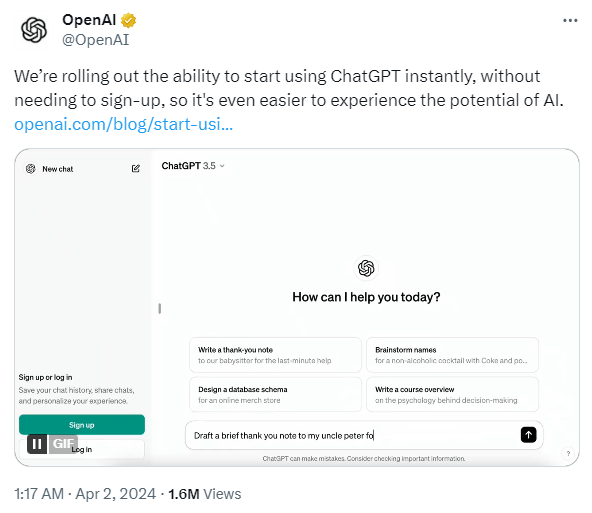This screenshot has width=592, height=513.
Task: Click the question mark help icon
Action: coord(568,453)
